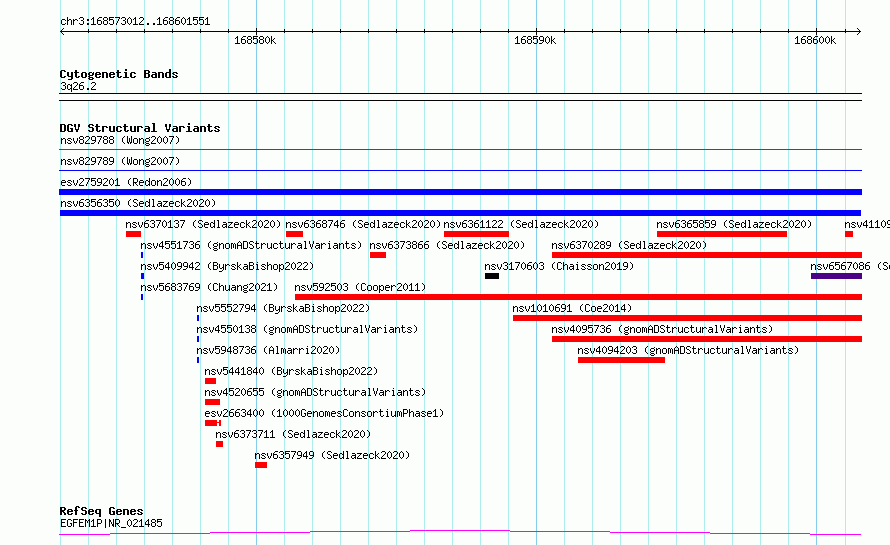Open nsv5409942 (ByrskaBishop2022) label
Screen dimensions: 890x545
point(227,266)
